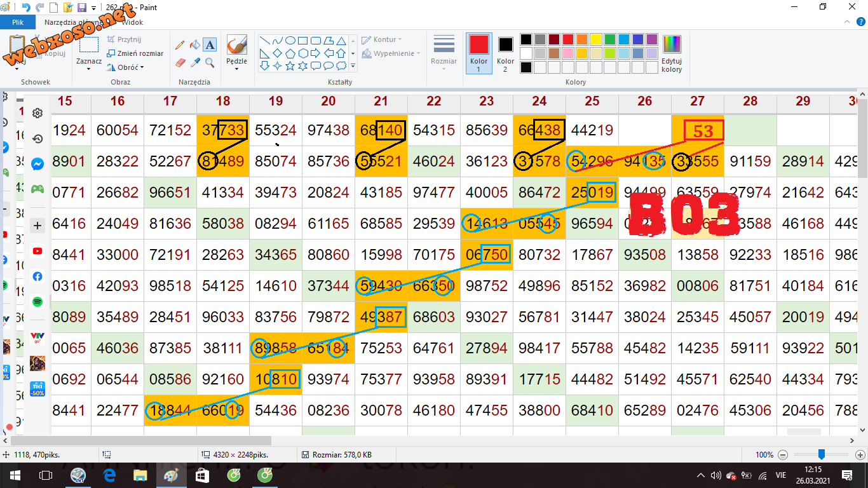This screenshot has height=488, width=868.
Task: Open Windows Start menu
Action: 15,475
